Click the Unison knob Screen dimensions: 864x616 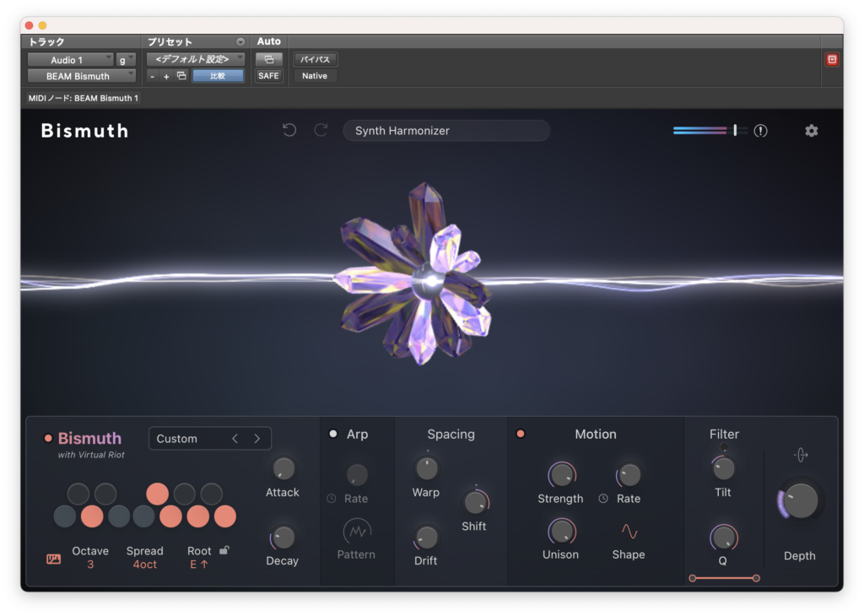pos(561,531)
